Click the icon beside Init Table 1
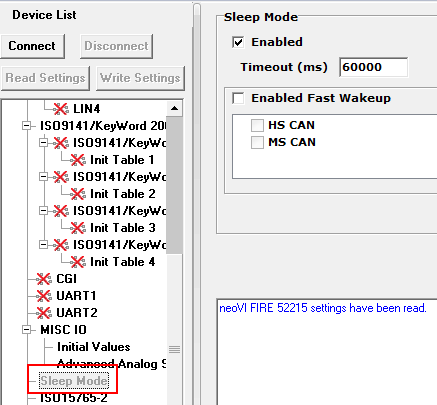 pyautogui.click(x=78, y=160)
